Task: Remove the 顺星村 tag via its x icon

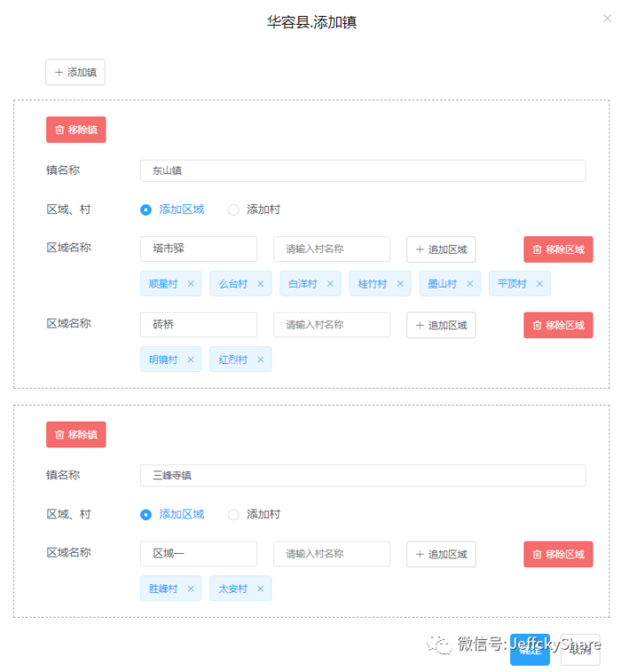Action: (191, 284)
